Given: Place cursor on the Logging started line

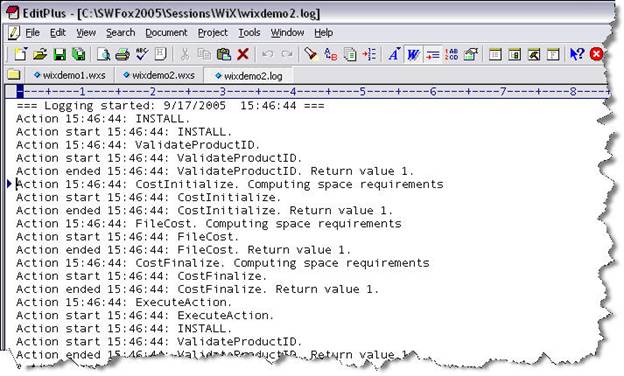Looking at the screenshot, I should pos(170,106).
